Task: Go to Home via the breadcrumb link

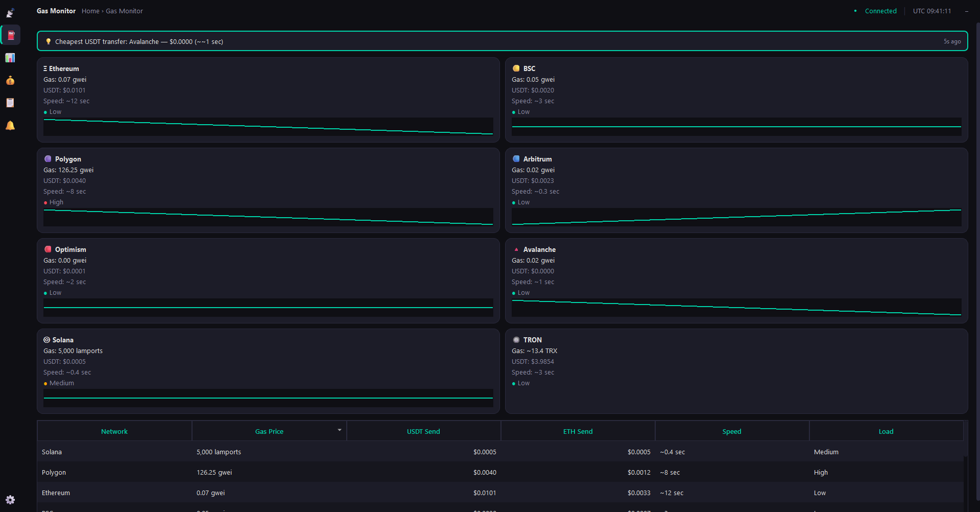Action: pos(90,11)
